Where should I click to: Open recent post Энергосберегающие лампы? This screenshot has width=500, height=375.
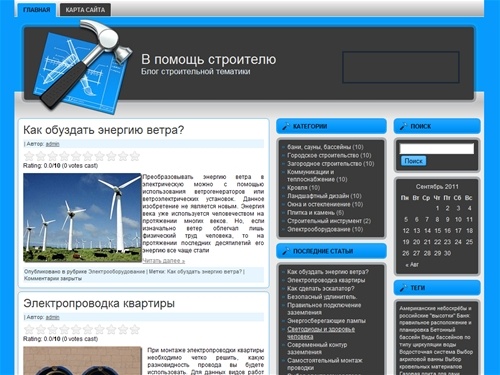click(x=326, y=321)
